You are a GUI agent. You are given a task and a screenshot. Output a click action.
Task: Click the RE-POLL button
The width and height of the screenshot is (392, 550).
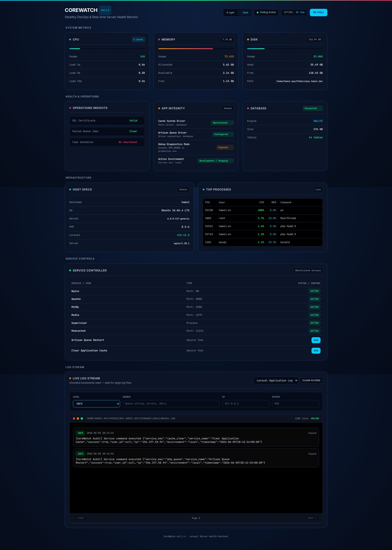click(x=318, y=12)
